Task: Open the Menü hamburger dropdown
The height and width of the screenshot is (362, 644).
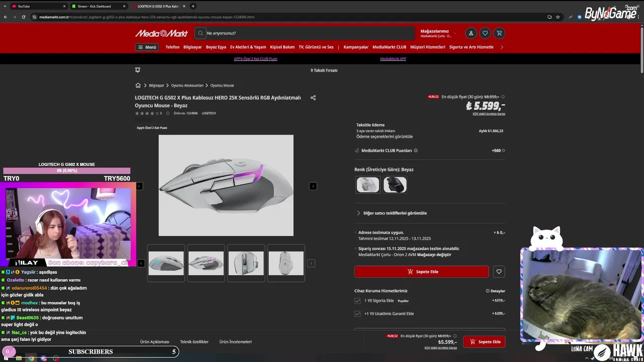Action: [x=147, y=47]
